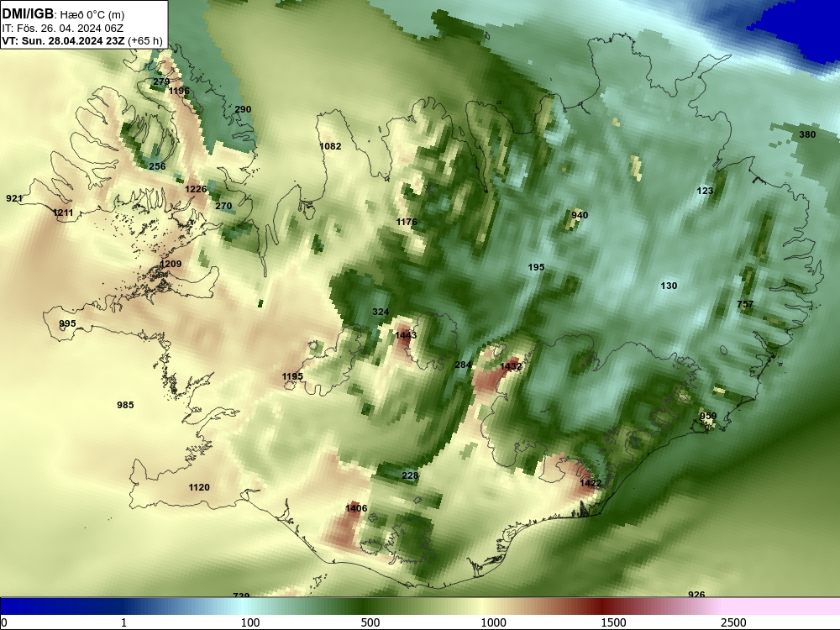Click the color scale label 2500
This screenshot has height=630, width=840.
733,622
